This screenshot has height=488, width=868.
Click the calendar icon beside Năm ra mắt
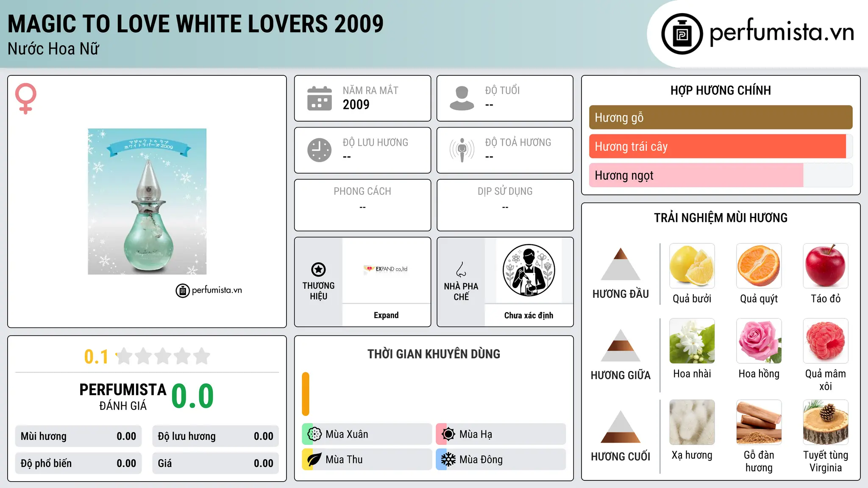320,98
